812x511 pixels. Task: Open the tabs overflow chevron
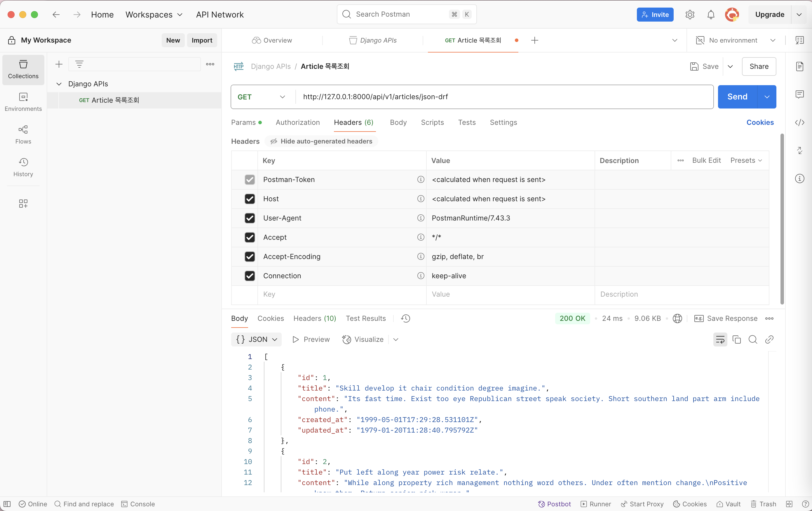pos(675,41)
